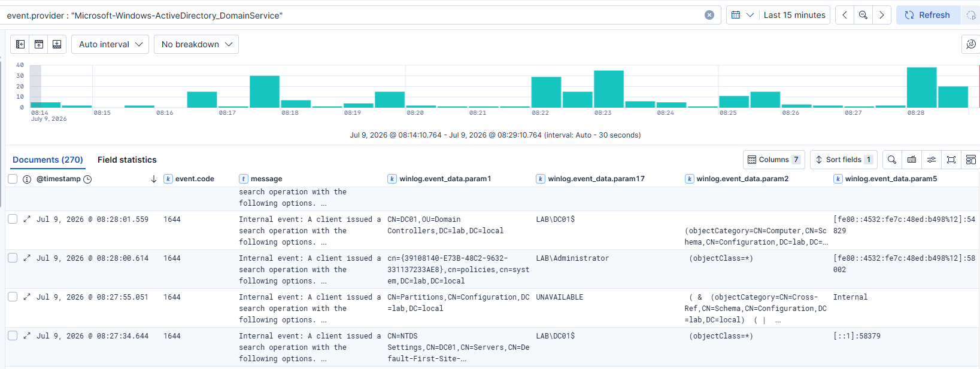This screenshot has width=980, height=369.
Task: Zoom out the time range
Action: (863, 15)
